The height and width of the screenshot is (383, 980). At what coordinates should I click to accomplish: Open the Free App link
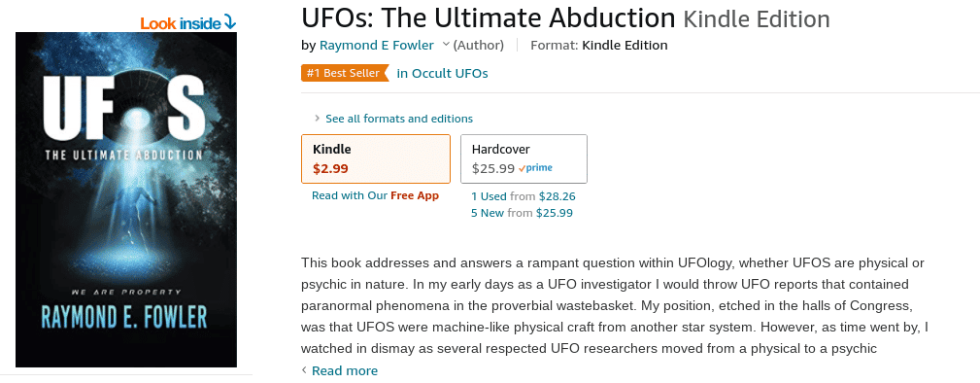(x=415, y=195)
